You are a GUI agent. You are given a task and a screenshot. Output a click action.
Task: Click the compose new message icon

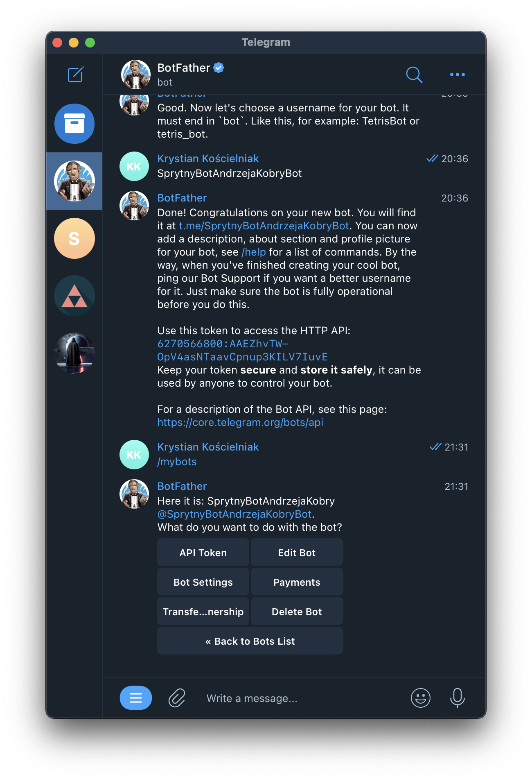point(75,75)
